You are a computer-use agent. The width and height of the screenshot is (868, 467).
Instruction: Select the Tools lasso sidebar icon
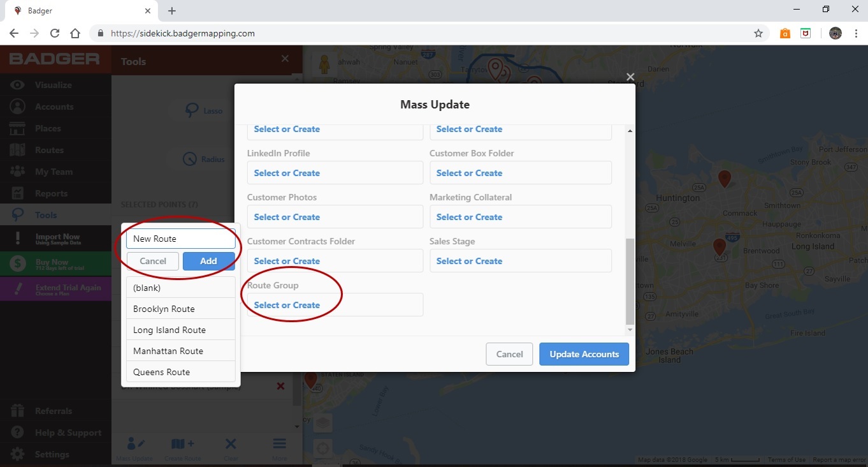coord(18,215)
